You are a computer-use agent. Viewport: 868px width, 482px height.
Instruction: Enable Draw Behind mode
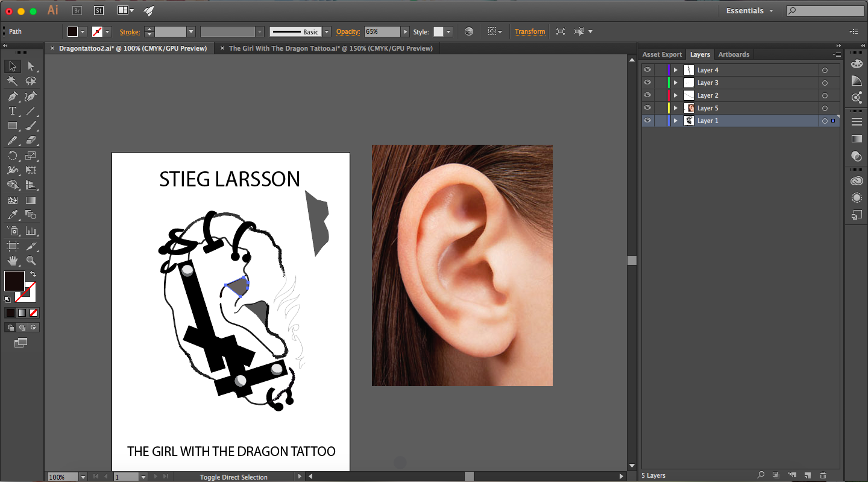click(x=22, y=328)
